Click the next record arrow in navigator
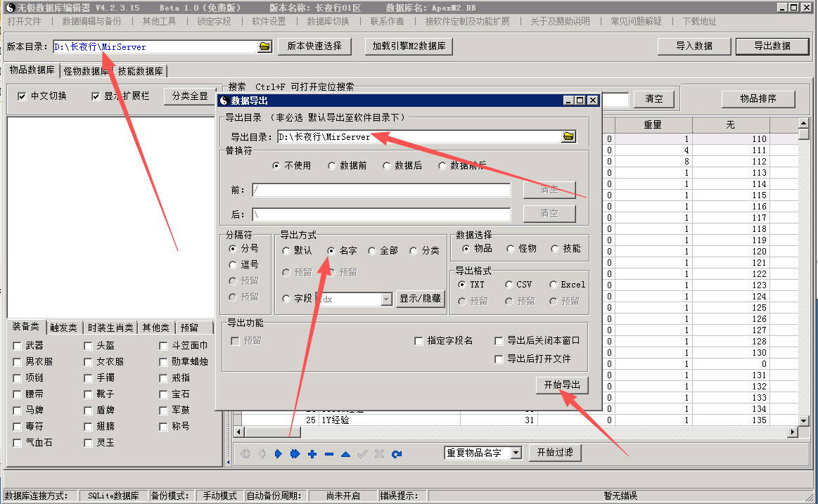 point(278,454)
